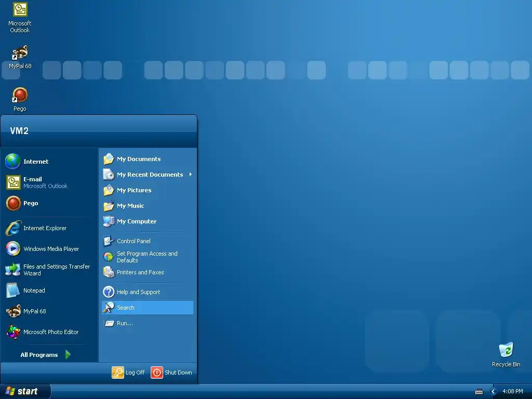Launch Microsoft Outlook E-mail icon in Start menu
The width and height of the screenshot is (532, 399).
point(13,182)
